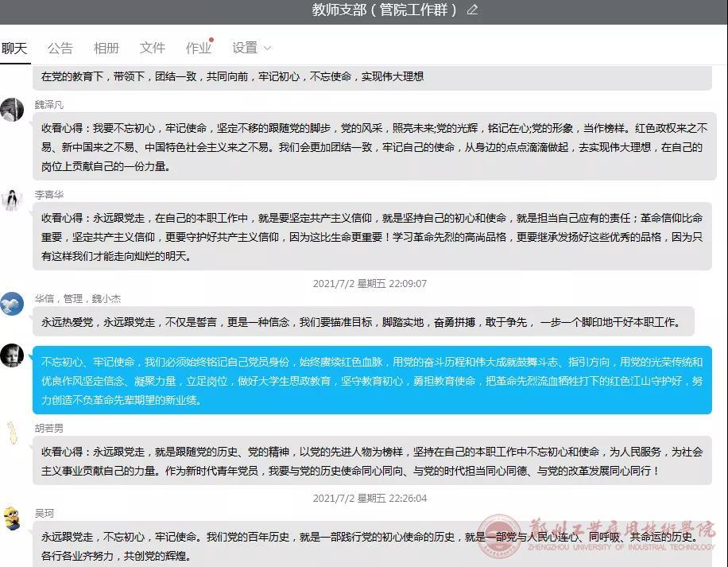728x567 pixels.
Task: Click the sender name 胡若男
Action: pyautogui.click(x=49, y=428)
